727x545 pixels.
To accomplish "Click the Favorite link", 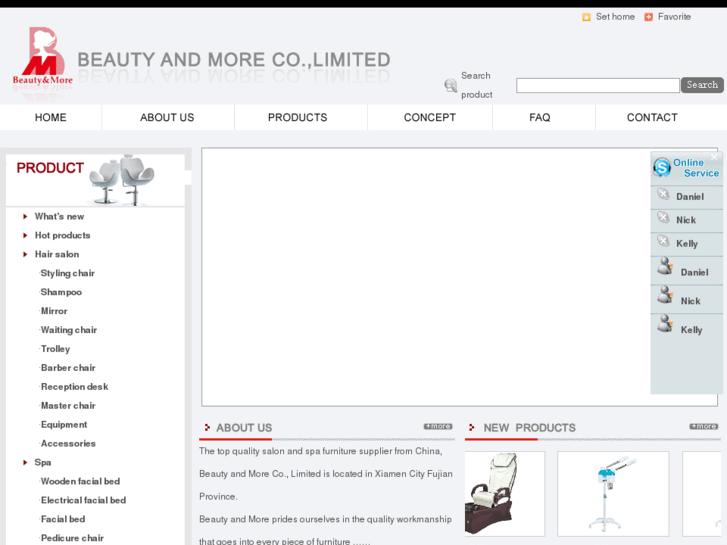I will coord(674,17).
